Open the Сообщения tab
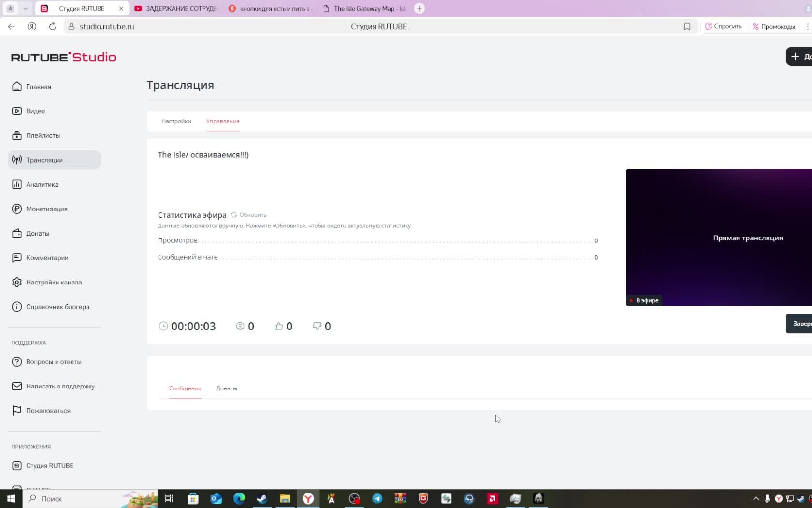Screen dimensions: 812x508 (x=185, y=388)
